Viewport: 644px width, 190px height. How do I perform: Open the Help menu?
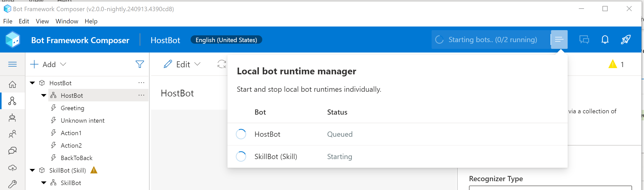pyautogui.click(x=91, y=21)
